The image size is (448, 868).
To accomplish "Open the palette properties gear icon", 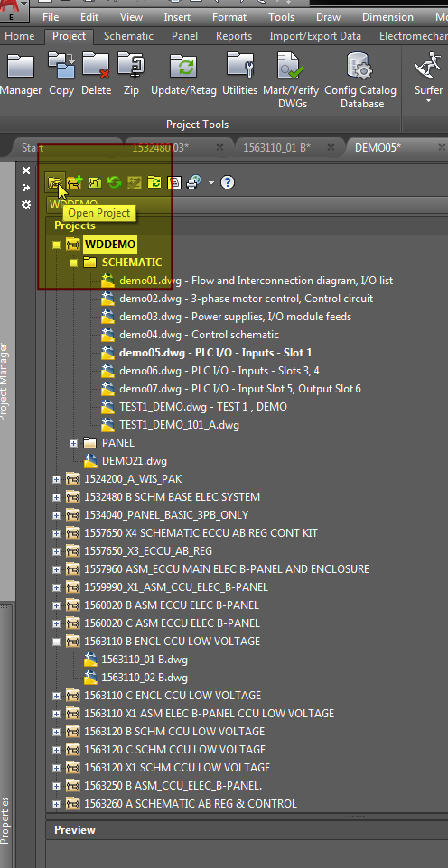I will [x=25, y=205].
